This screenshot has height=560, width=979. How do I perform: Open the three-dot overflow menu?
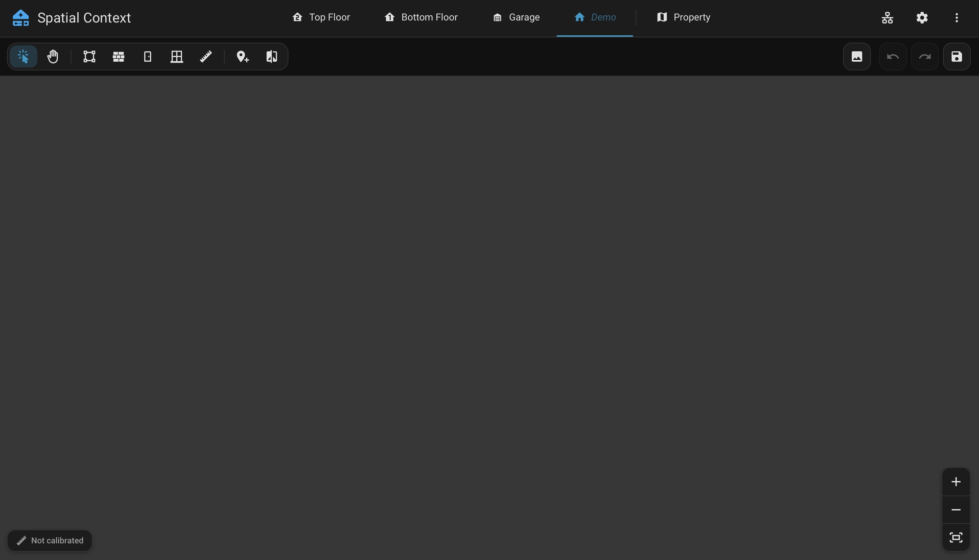[x=956, y=18]
